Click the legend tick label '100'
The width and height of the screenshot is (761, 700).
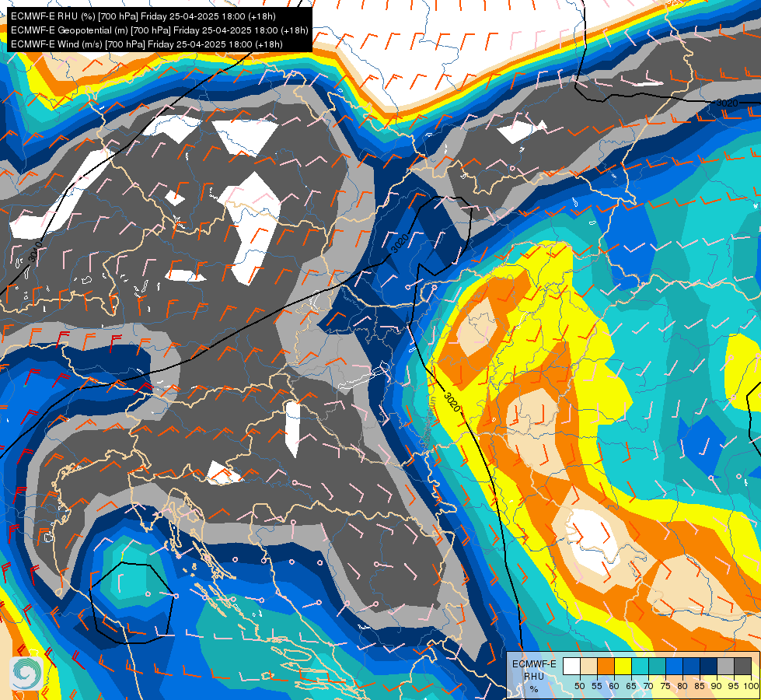[751, 686]
